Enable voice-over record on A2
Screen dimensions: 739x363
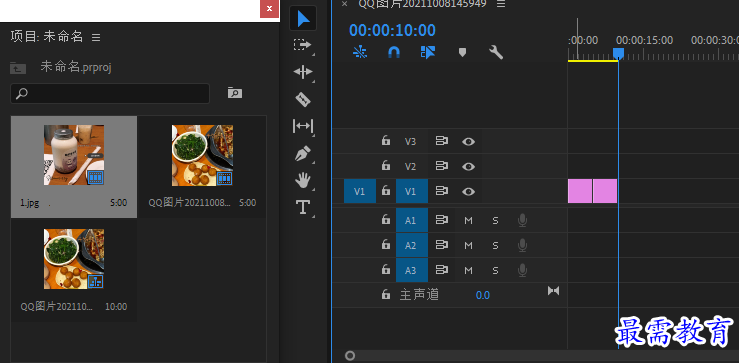(522, 246)
